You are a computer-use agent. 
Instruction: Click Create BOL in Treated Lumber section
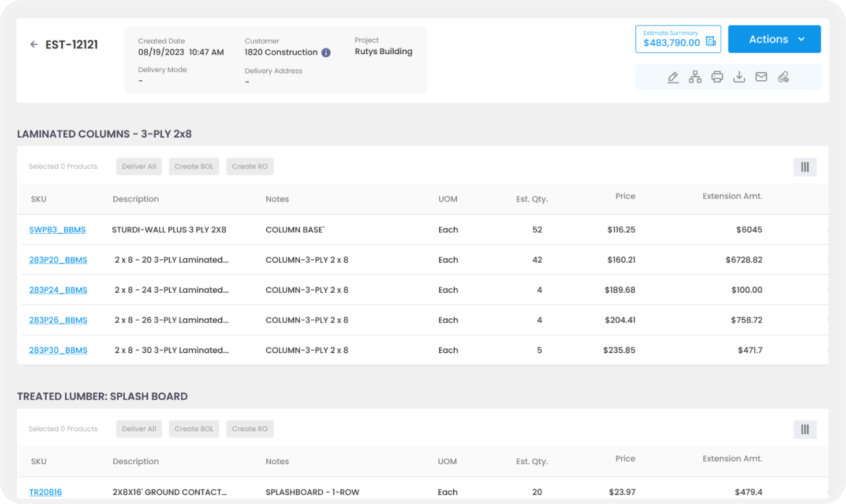194,429
